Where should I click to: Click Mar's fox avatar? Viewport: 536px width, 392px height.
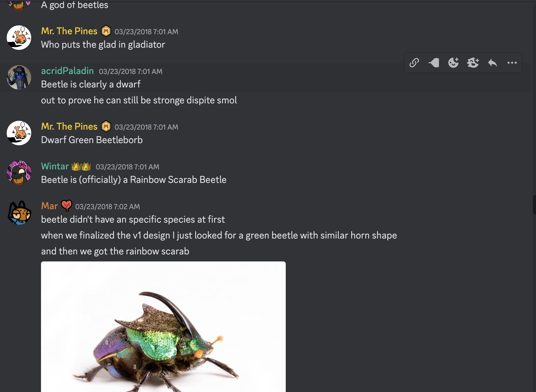coord(19,213)
